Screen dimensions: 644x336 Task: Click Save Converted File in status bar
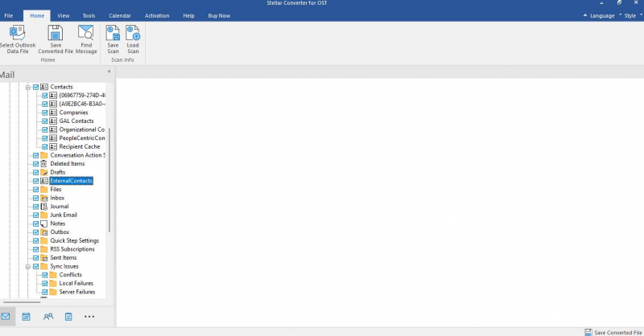coord(612,331)
